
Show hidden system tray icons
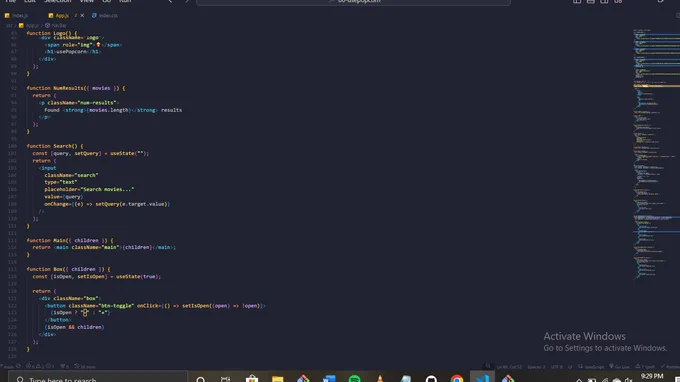[579, 380]
